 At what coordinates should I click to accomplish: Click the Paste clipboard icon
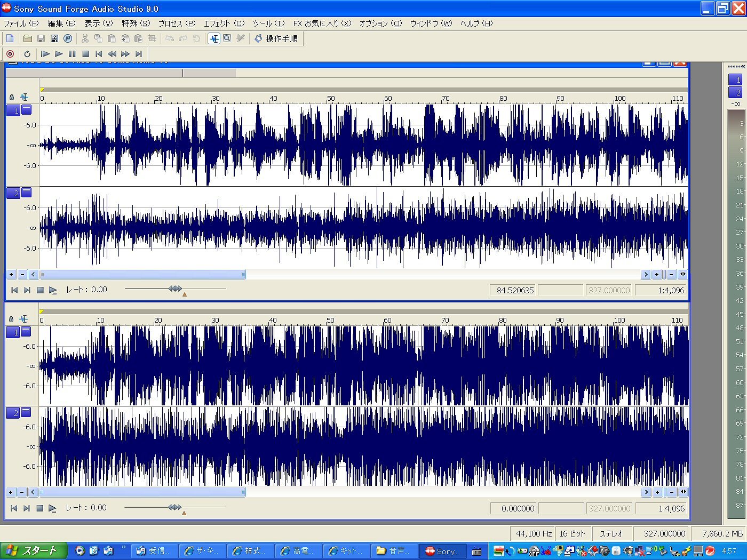[x=112, y=38]
